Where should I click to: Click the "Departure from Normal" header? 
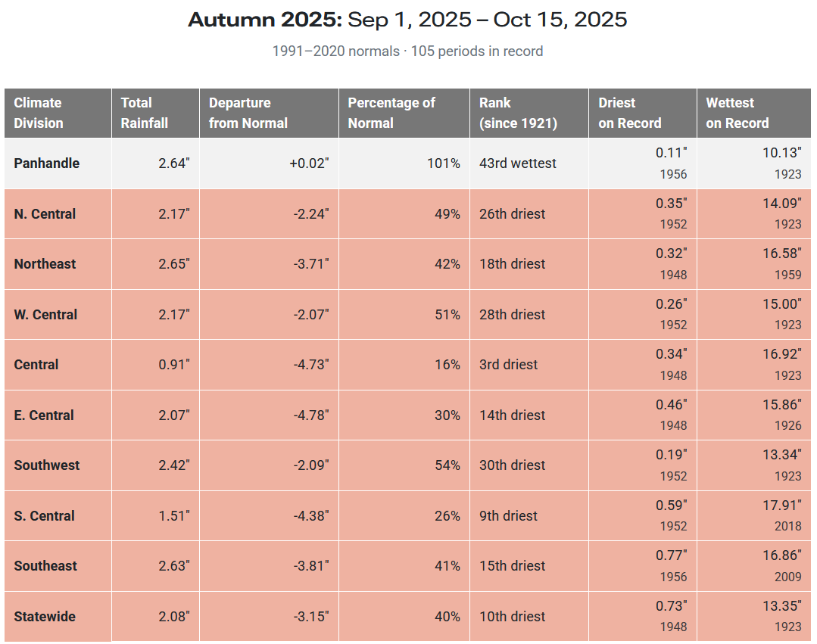(x=248, y=113)
